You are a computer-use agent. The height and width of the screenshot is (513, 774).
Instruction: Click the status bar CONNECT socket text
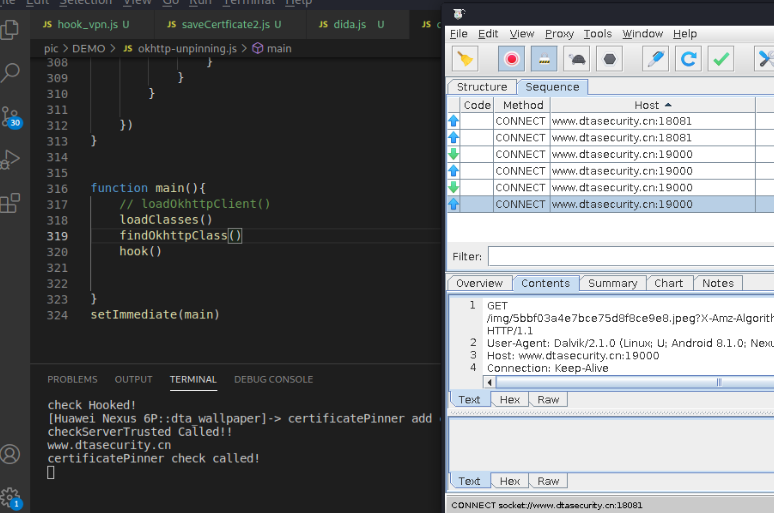coord(547,505)
